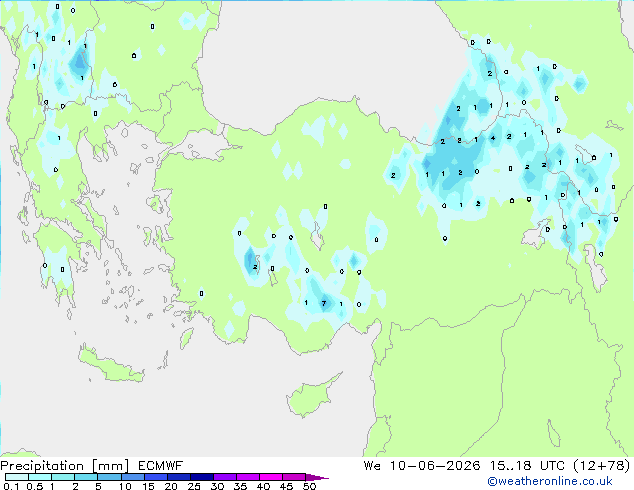Select the 15–20 mm legend color swatch
This screenshot has width=634, height=490.
155,477
